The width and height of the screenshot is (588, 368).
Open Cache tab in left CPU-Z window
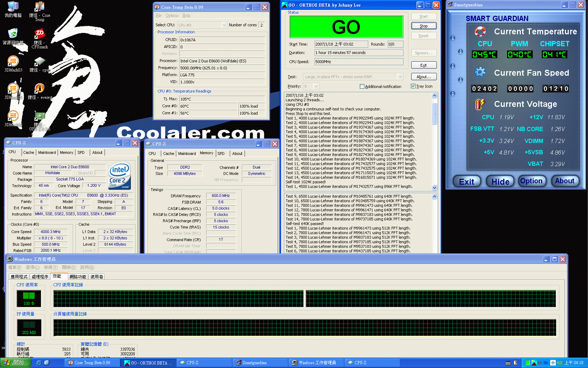pos(29,152)
